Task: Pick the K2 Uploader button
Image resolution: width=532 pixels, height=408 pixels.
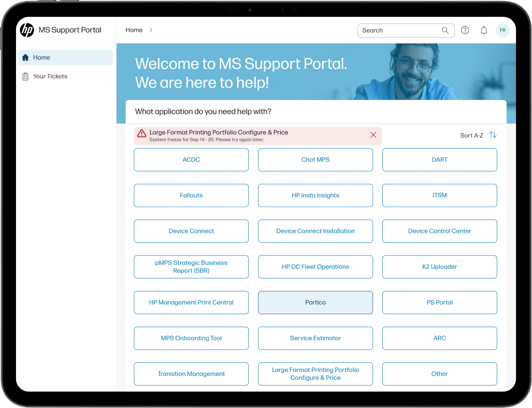Action: [x=440, y=267]
